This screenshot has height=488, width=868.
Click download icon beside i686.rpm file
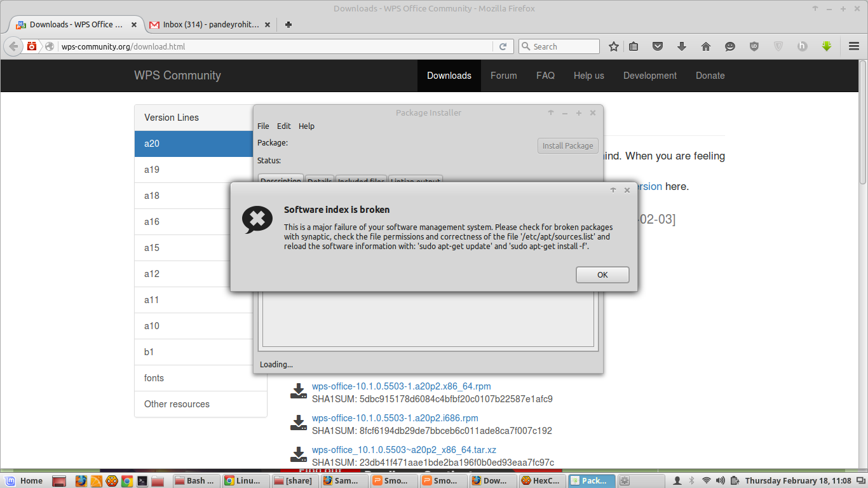coord(298,423)
